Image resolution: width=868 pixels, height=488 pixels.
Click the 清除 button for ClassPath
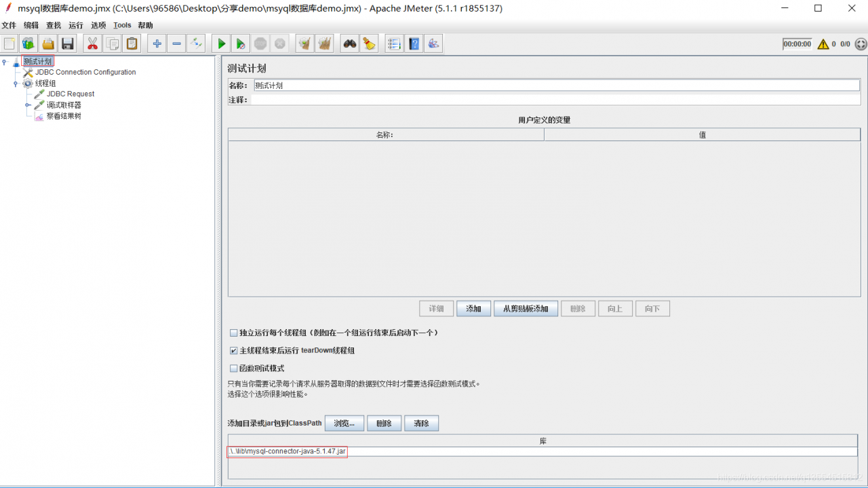(x=422, y=424)
